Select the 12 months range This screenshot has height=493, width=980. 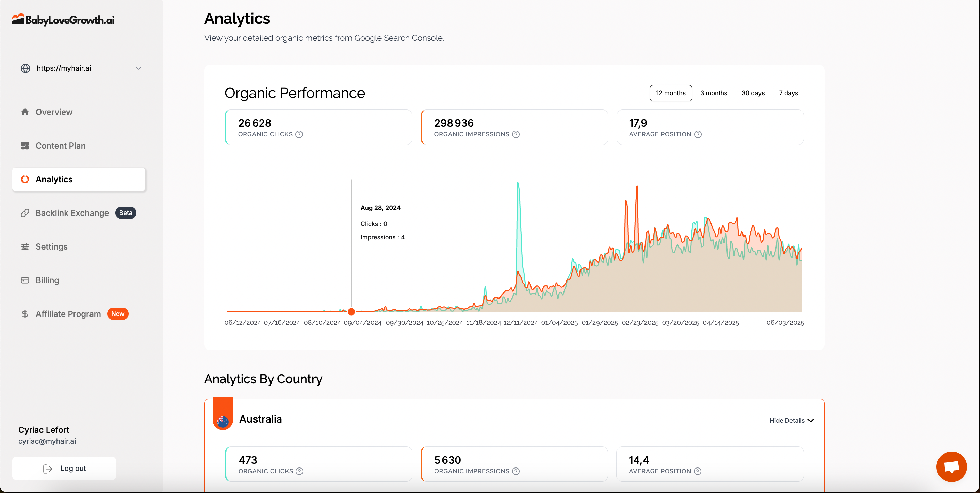pos(670,93)
